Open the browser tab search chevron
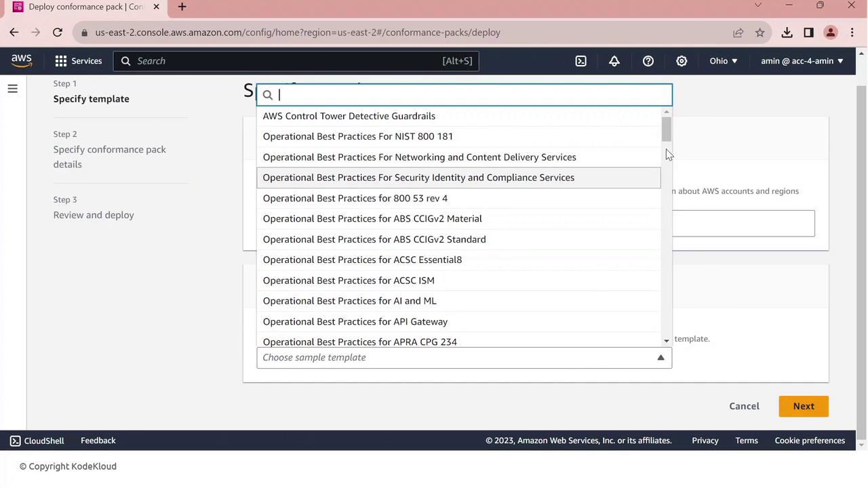This screenshot has width=868, height=488. [x=758, y=5]
